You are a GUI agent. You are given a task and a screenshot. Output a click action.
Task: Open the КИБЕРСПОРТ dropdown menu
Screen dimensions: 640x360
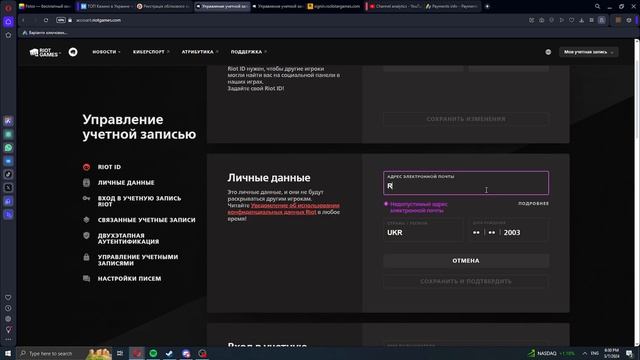point(151,52)
